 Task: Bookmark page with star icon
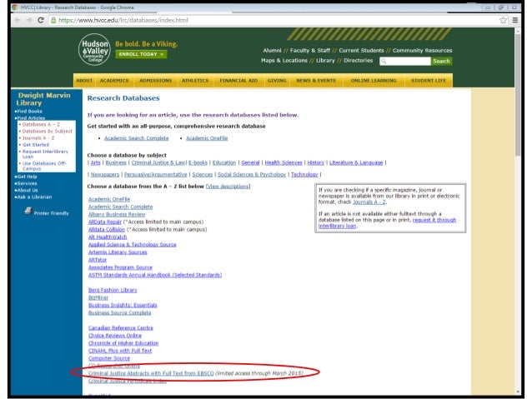pyautogui.click(x=503, y=20)
